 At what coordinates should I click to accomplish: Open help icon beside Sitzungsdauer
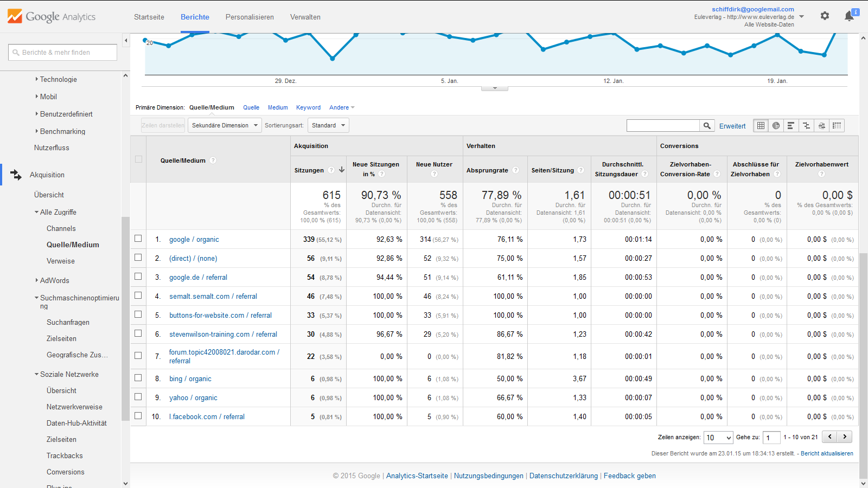[x=645, y=174]
